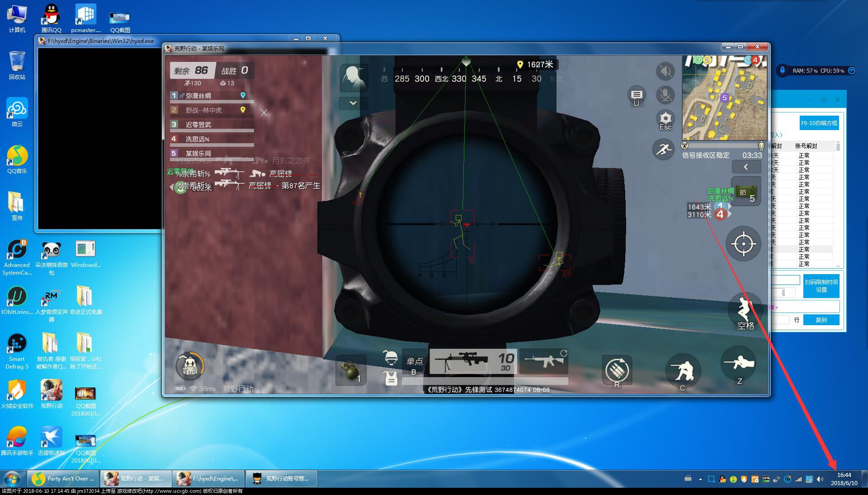This screenshot has width=868, height=495.
Task: Show hidden tray icons arrow
Action: pyautogui.click(x=700, y=479)
